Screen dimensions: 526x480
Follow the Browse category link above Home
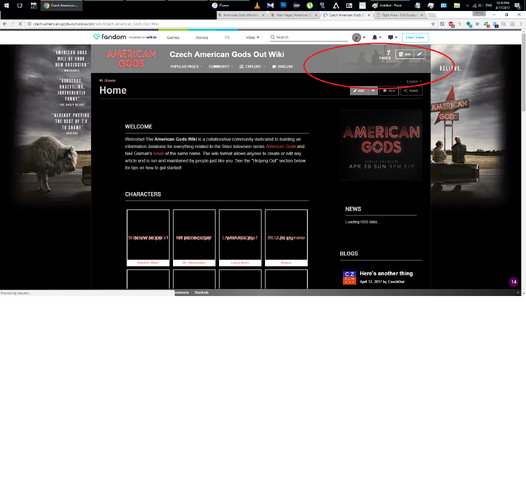coord(110,81)
